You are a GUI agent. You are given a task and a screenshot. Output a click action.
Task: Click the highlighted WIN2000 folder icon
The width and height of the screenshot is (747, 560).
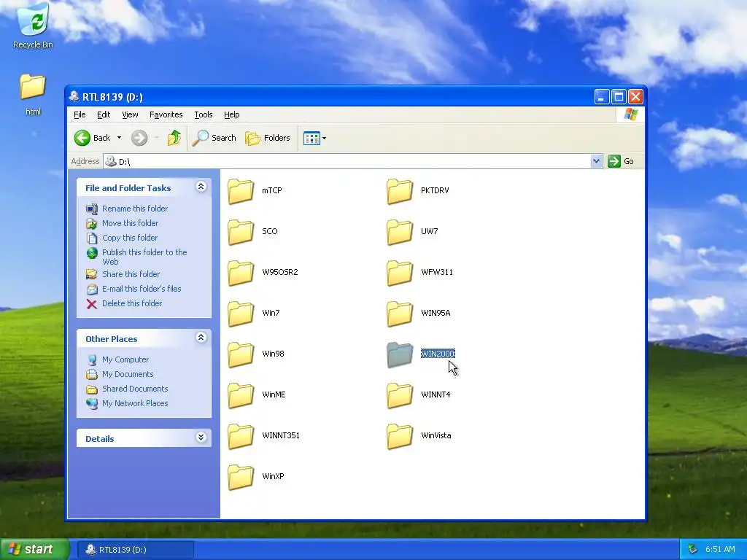click(400, 355)
